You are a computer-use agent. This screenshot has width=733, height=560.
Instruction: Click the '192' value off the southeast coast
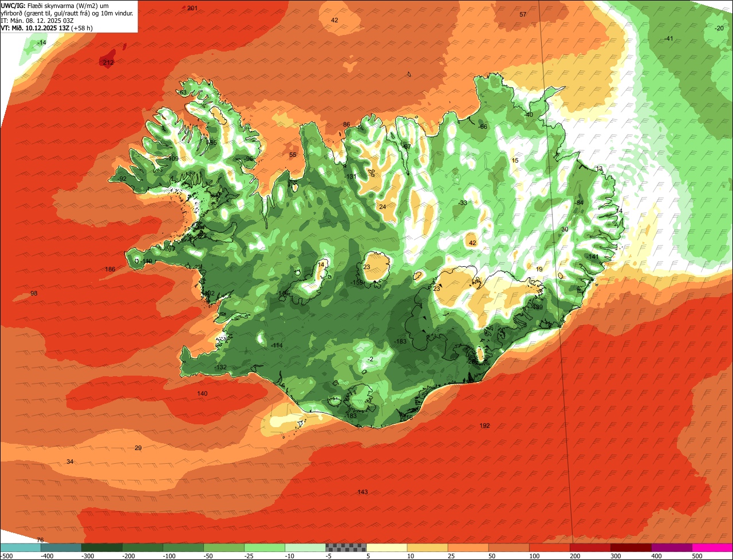[484, 426]
